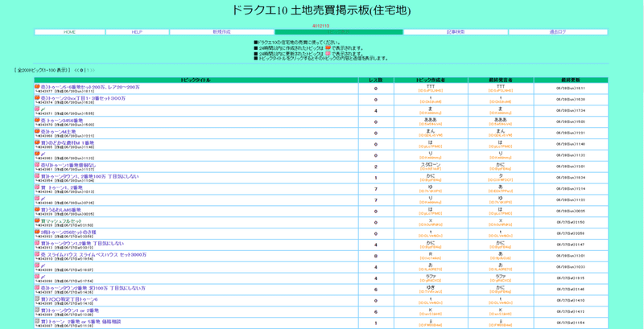Screen dimensions: 644x329
Task: Click folder icon of 買マッシュフルセット topic
Action: 37,220
